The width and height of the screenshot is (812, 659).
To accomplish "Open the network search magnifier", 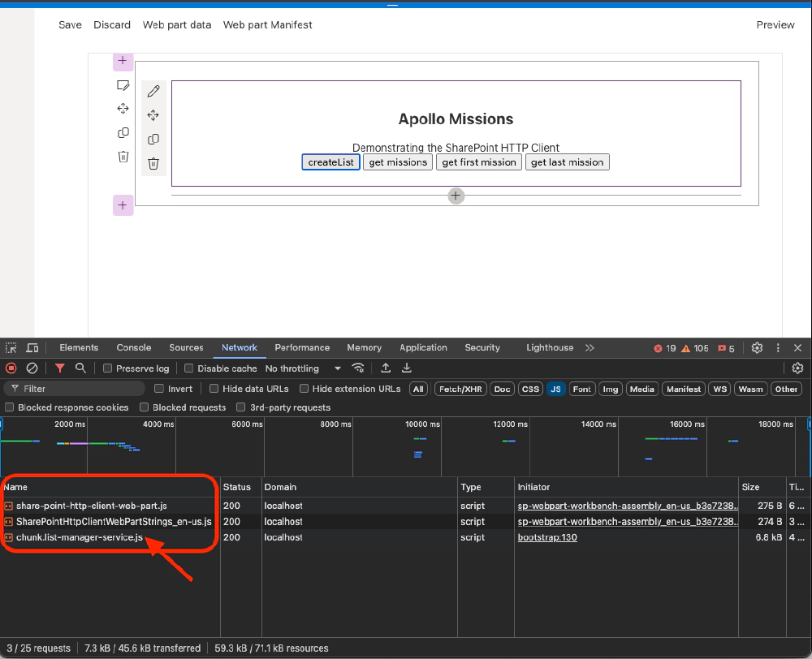I will click(80, 368).
